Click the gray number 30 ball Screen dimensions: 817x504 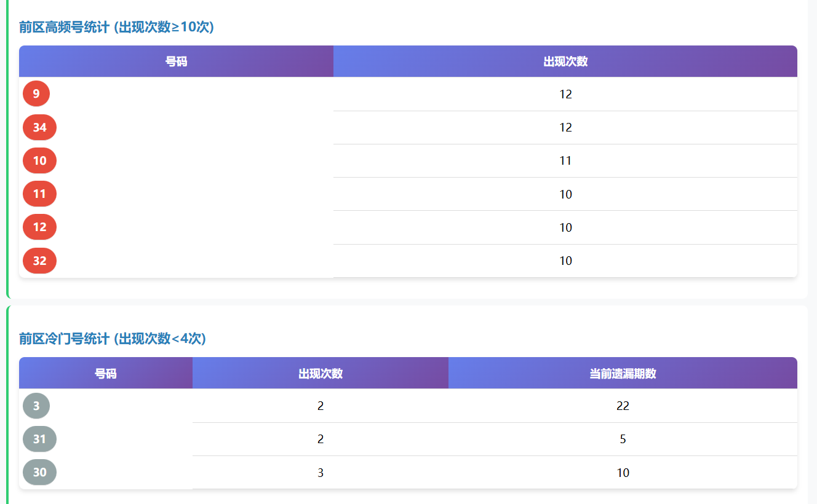tap(39, 472)
